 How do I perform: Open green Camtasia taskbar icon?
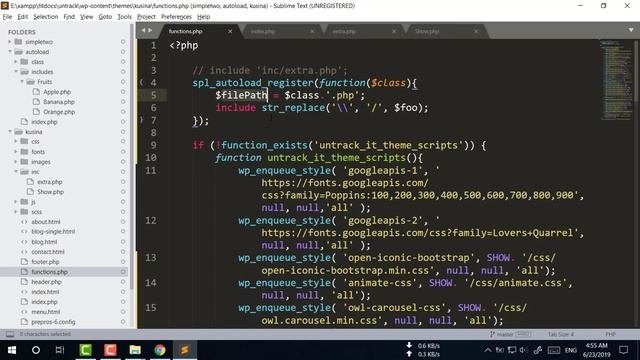(86, 350)
